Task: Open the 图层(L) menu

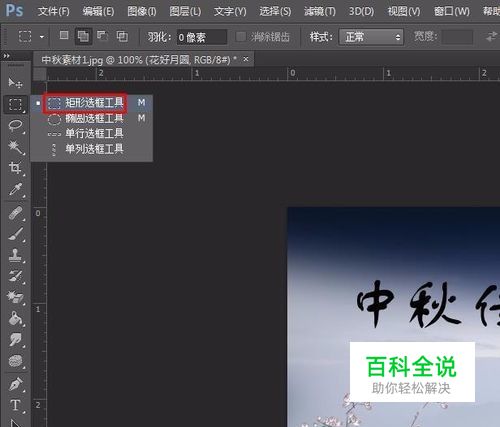Action: point(185,12)
